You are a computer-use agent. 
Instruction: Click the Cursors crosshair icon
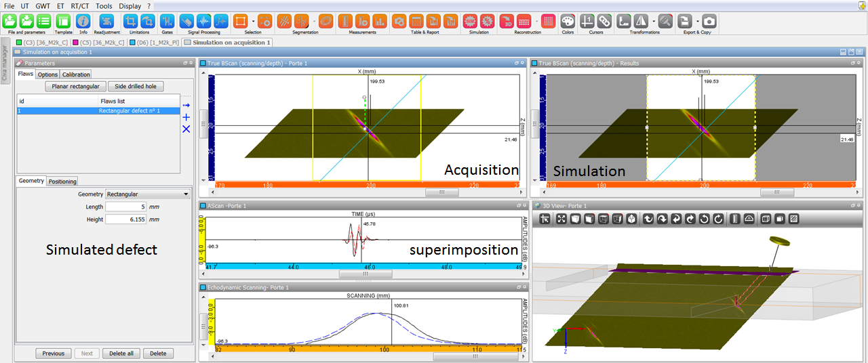click(x=588, y=21)
